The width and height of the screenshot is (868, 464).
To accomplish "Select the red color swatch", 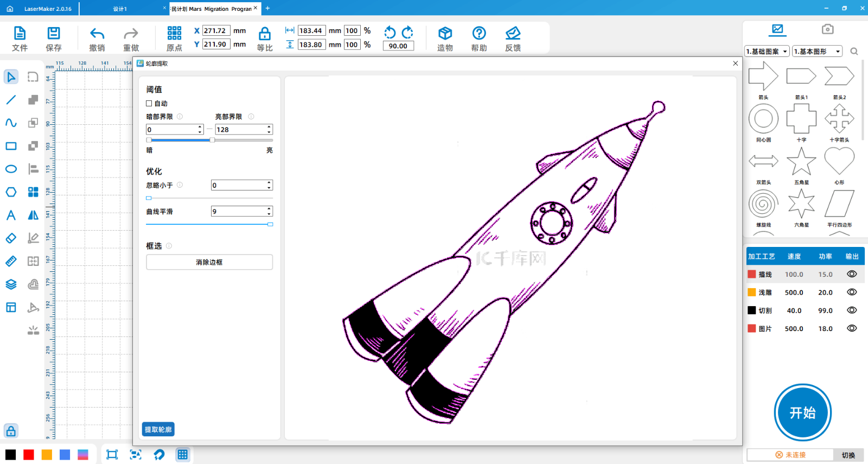I will pyautogui.click(x=29, y=455).
